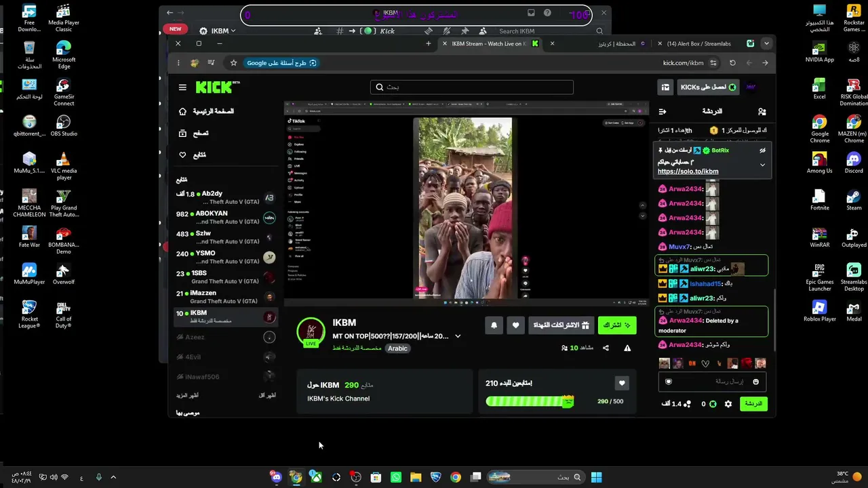The width and height of the screenshot is (868, 488).
Task: Click the Arabic language tag
Action: pos(397,348)
